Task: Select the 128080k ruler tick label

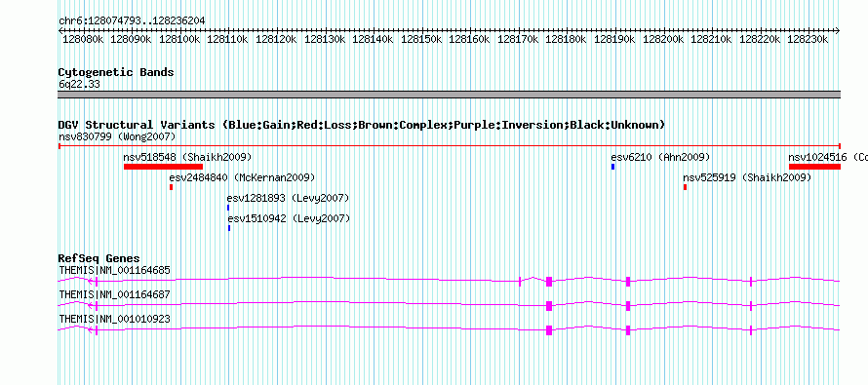Action: pyautogui.click(x=83, y=40)
